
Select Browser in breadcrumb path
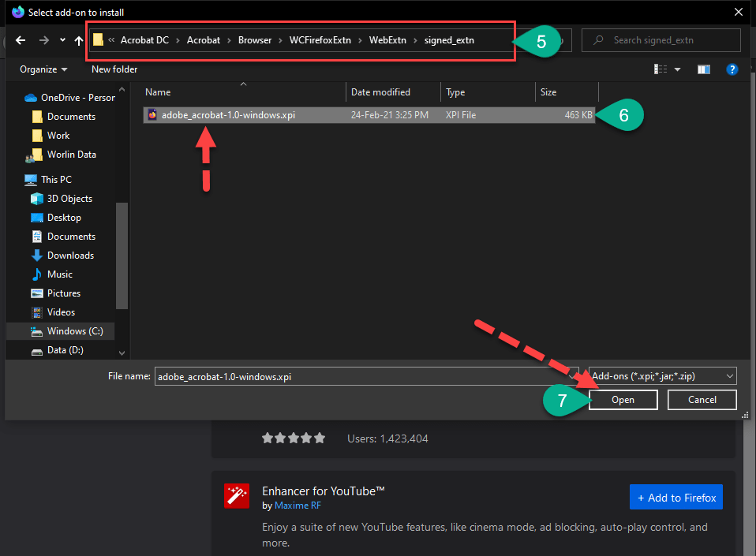tap(255, 40)
